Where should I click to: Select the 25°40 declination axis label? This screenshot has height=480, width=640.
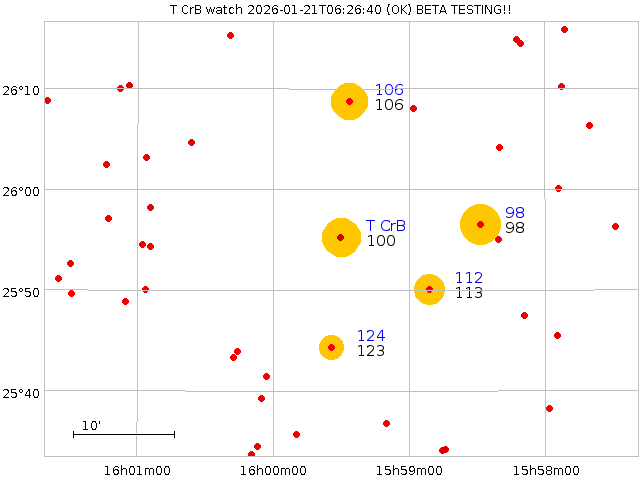(21, 392)
